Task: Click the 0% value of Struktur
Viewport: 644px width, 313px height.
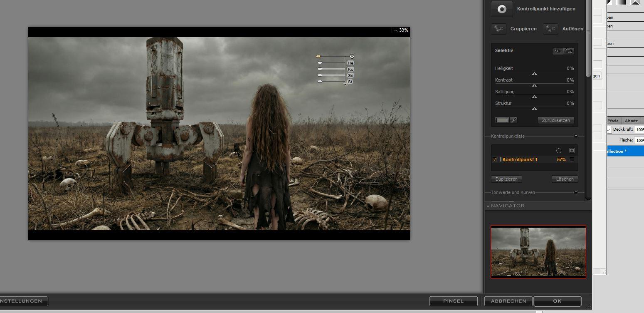Action: 570,103
